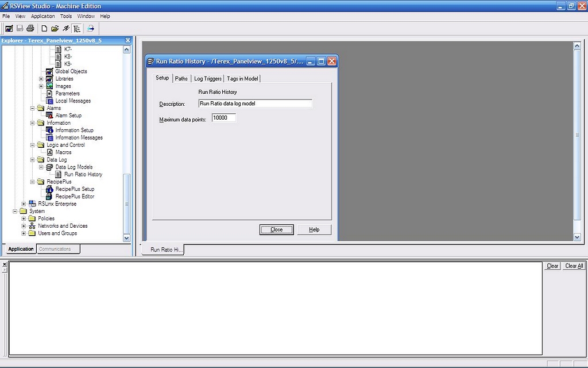The image size is (588, 368).
Task: Click the Save disk icon in toolbar
Action: point(20,29)
